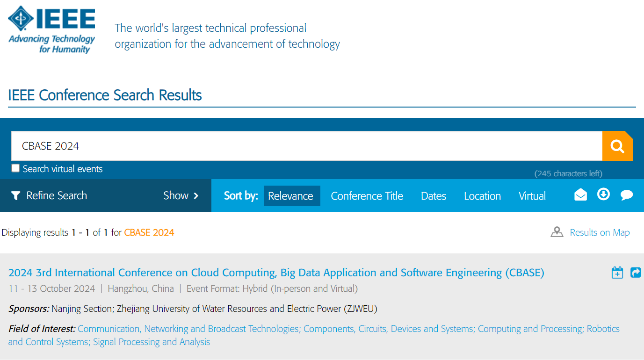Click the share arrow icon for CBASE
The height and width of the screenshot is (360, 644).
pos(636,272)
